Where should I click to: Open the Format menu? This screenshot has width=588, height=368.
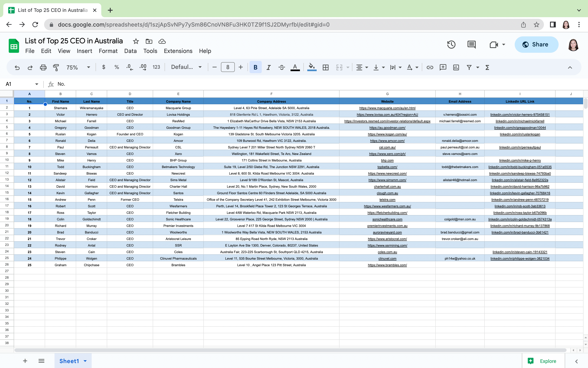tap(108, 51)
